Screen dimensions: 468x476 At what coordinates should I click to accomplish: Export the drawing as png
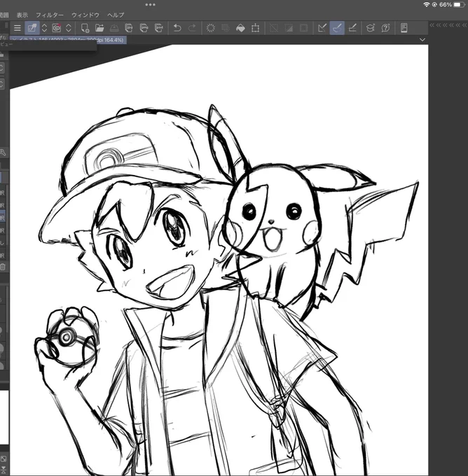pyautogui.click(x=144, y=28)
